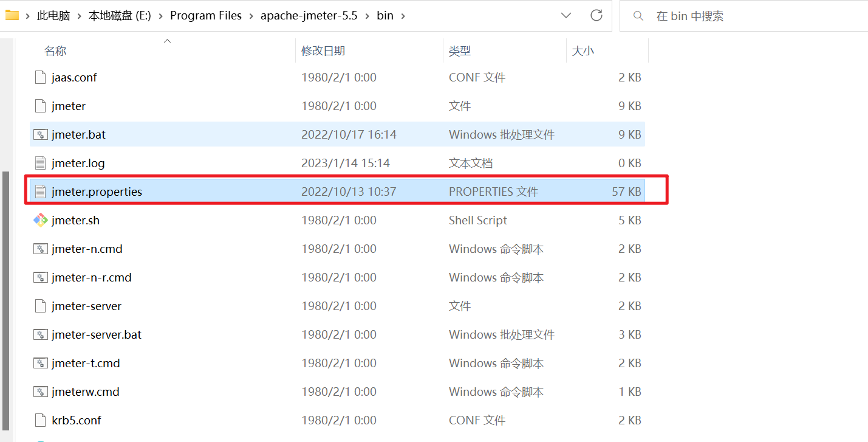Click the jmeter-t.cmd script icon

(x=40, y=363)
